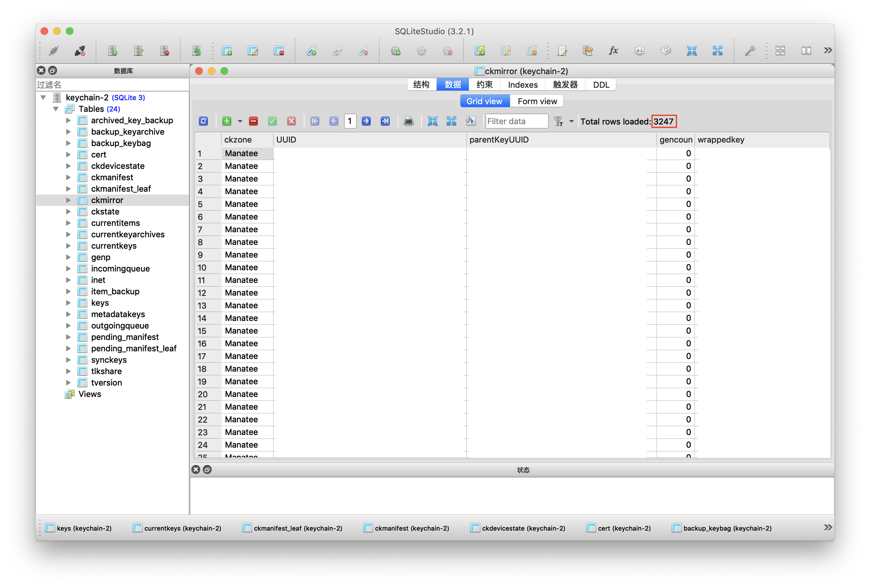Image resolution: width=870 pixels, height=588 pixels.
Task: Open the wrench configuration icon
Action: [x=750, y=50]
